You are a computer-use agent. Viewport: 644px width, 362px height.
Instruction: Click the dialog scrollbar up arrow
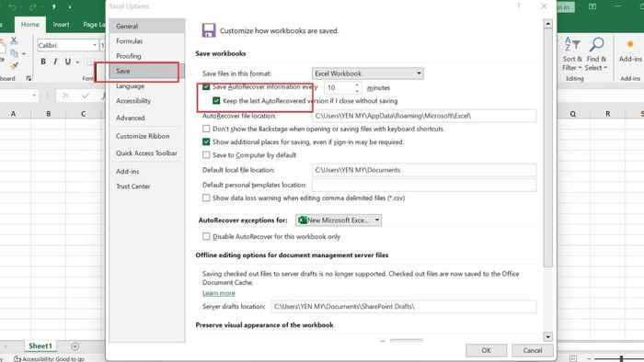[x=548, y=24]
